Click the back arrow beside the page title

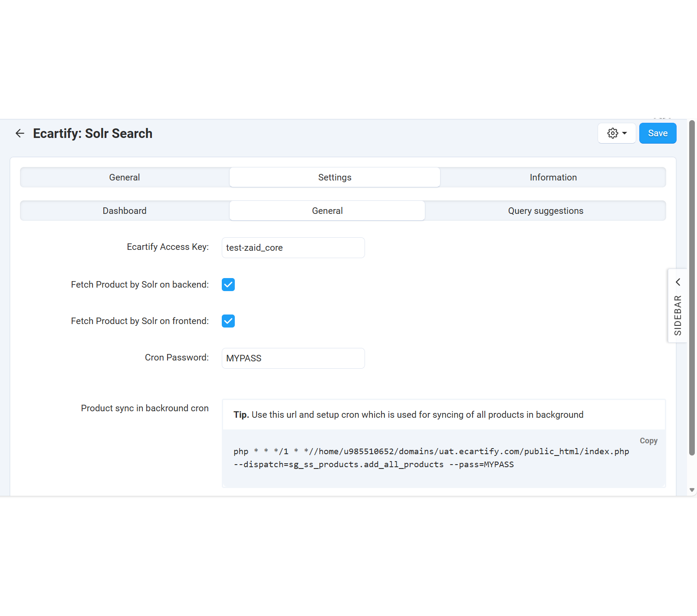(20, 133)
